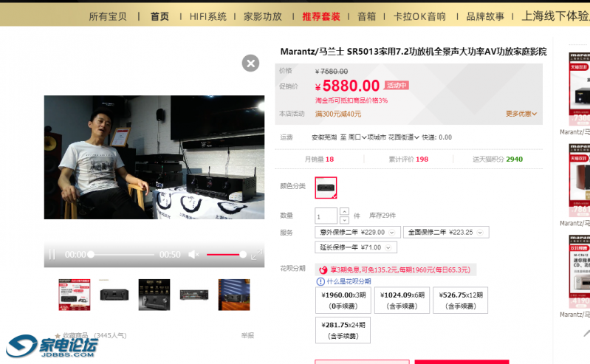Select the first red promo thumbnail
This screenshot has width=590, height=364.
74,295
